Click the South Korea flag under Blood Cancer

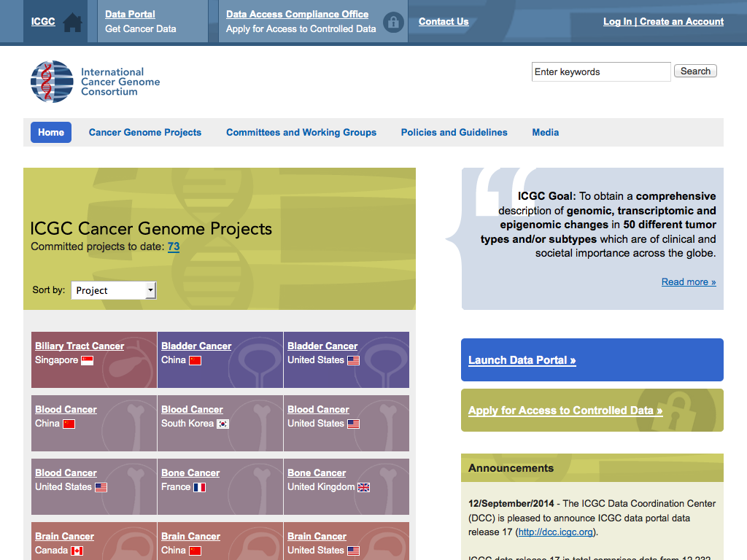pyautogui.click(x=223, y=424)
